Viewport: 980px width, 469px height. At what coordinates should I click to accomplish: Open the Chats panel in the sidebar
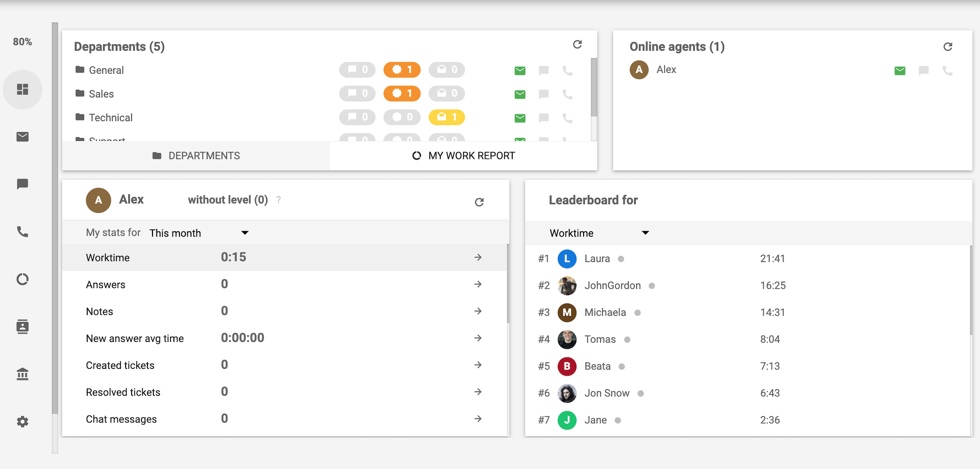(23, 184)
